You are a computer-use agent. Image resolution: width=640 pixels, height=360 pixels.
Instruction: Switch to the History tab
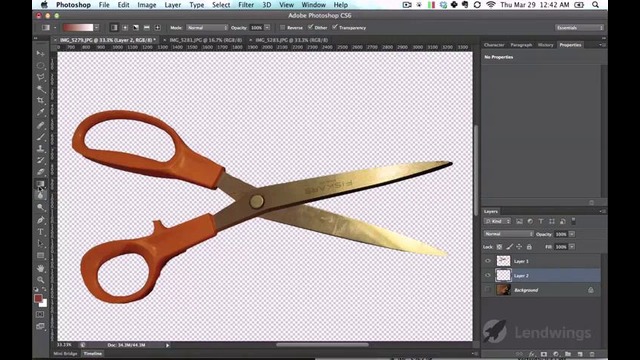coord(545,45)
